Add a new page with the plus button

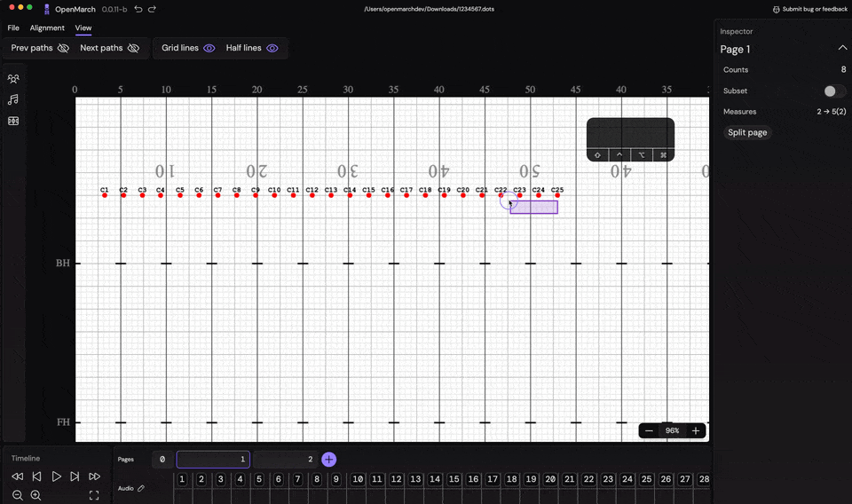pyautogui.click(x=328, y=459)
